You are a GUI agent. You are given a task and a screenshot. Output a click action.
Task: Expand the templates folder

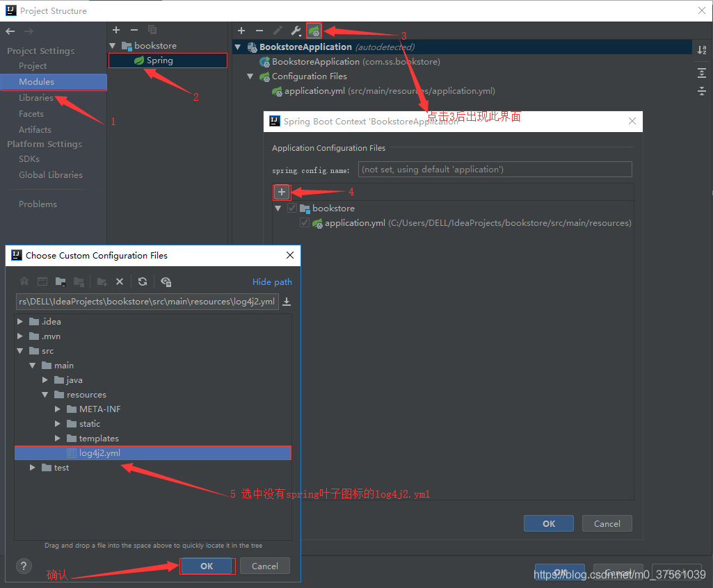[57, 438]
